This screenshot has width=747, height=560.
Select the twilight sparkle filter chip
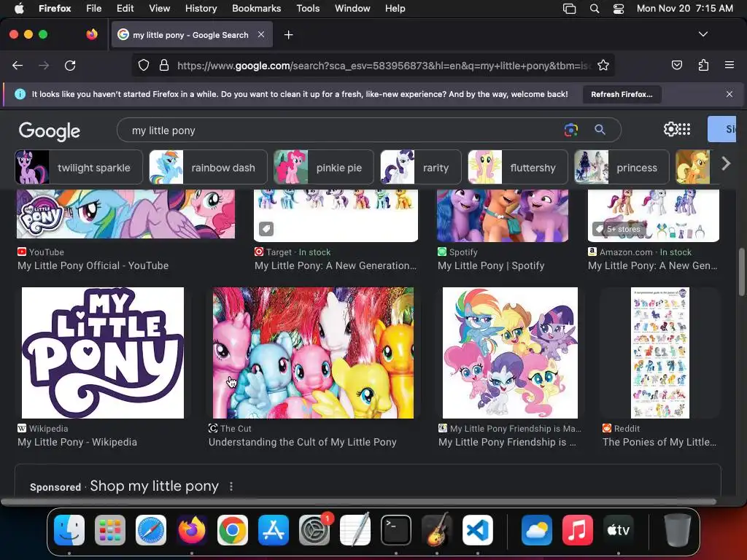pyautogui.click(x=79, y=167)
